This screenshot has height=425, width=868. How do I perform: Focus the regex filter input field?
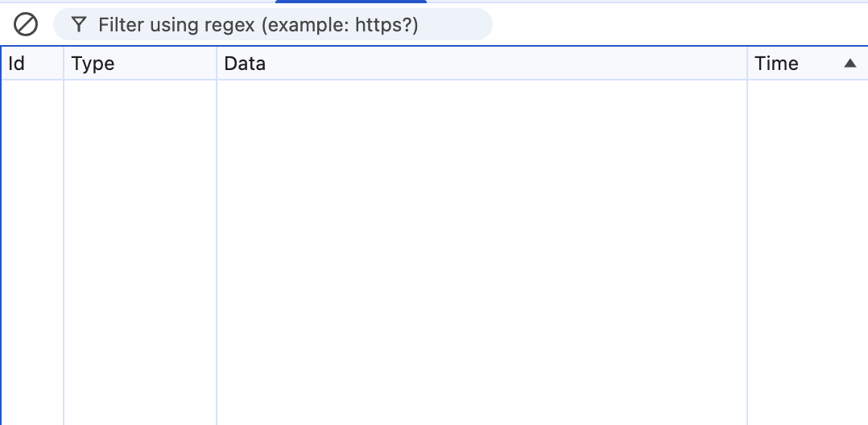(273, 24)
